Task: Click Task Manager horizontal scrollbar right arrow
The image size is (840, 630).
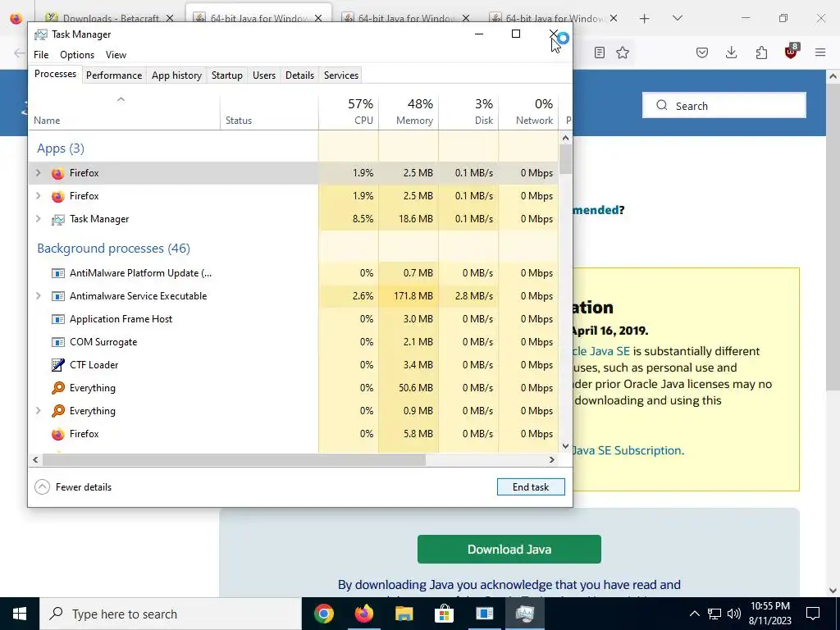Action: click(x=552, y=459)
